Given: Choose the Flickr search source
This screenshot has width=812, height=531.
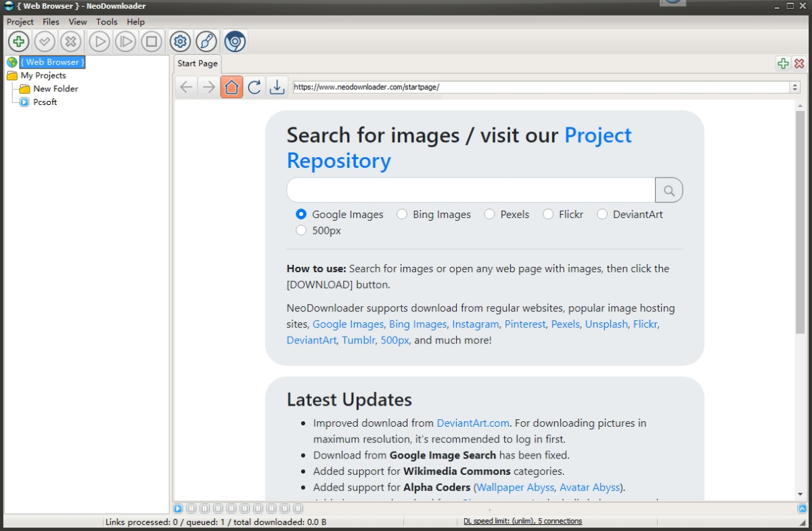Looking at the screenshot, I should (x=548, y=213).
